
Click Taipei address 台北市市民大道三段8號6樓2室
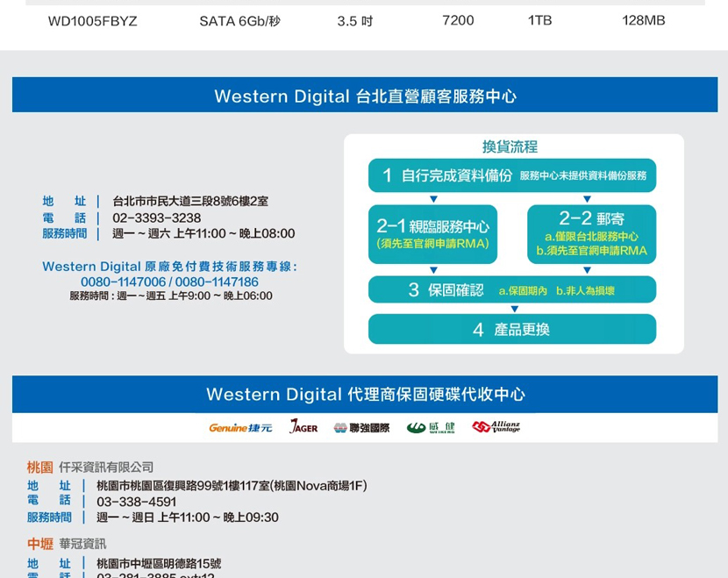coord(190,201)
